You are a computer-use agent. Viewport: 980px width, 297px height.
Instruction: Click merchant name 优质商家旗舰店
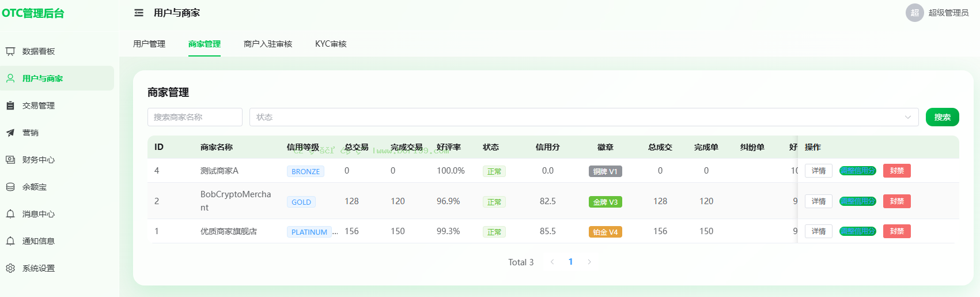(229, 231)
